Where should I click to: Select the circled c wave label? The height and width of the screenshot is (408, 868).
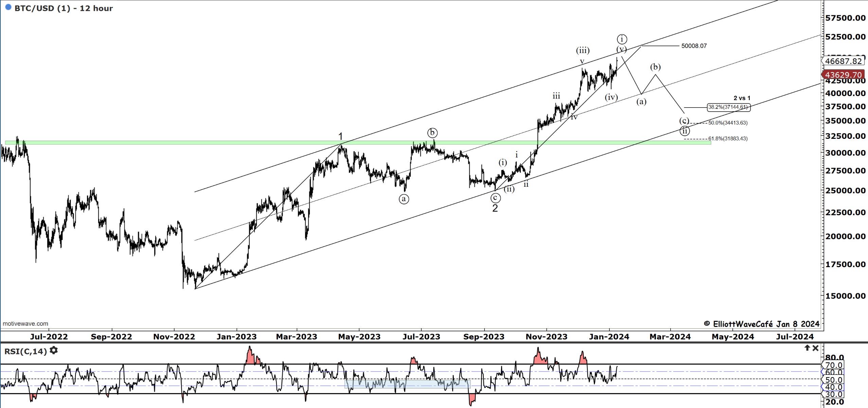coord(495,198)
